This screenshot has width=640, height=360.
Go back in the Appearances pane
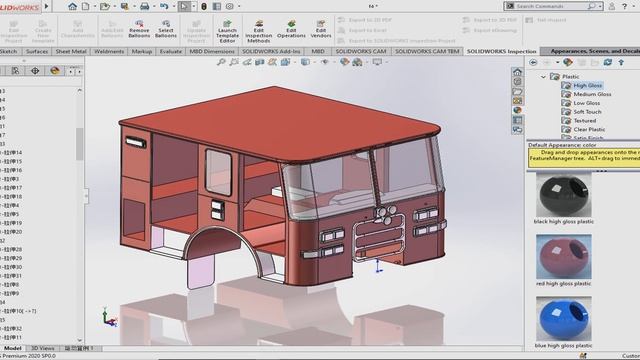click(533, 62)
